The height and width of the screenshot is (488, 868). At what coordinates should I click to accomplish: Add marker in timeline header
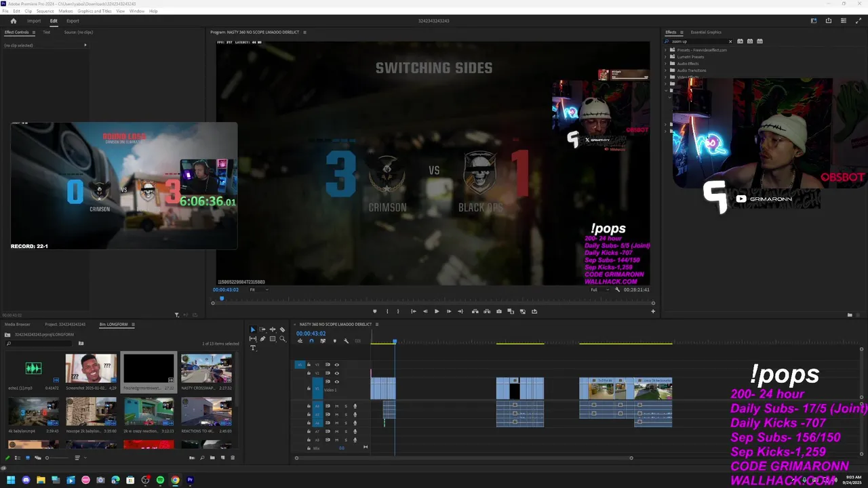click(x=334, y=341)
